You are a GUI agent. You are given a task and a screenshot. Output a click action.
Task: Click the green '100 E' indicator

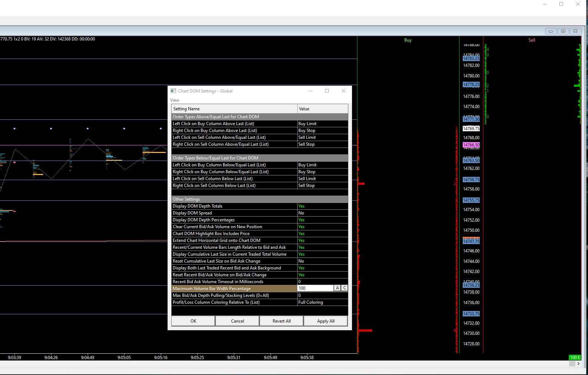click(x=575, y=358)
